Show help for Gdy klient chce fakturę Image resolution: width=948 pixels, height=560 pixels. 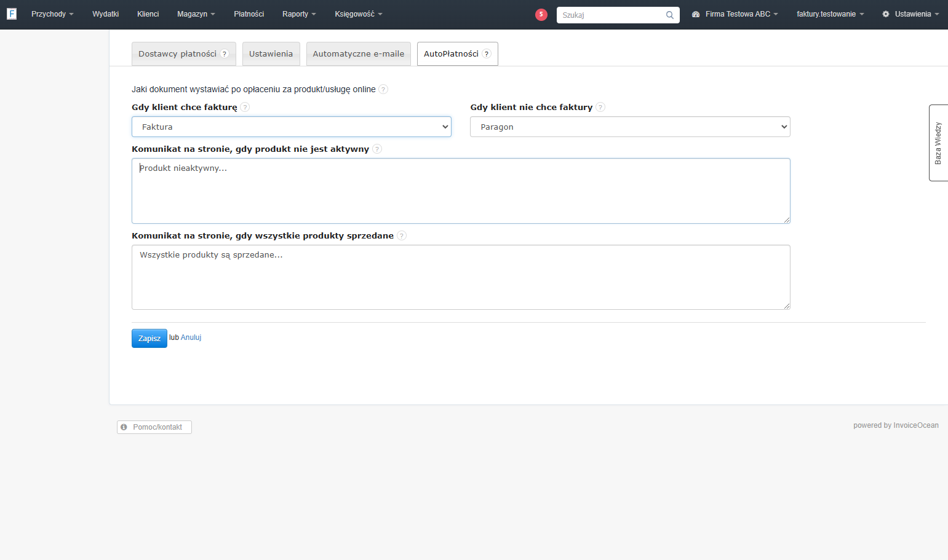tap(245, 108)
